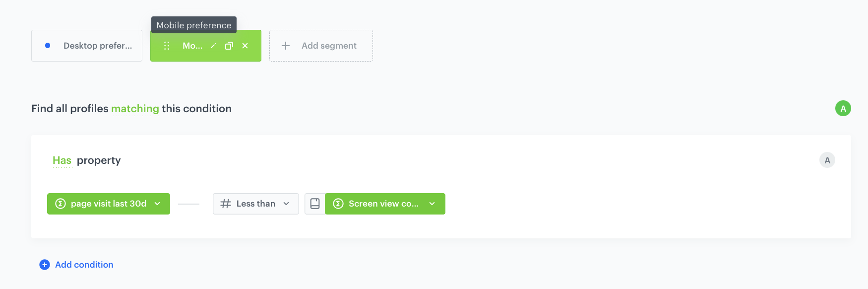Remove the Mobile preference segment with X
The height and width of the screenshot is (289, 868).
click(245, 46)
